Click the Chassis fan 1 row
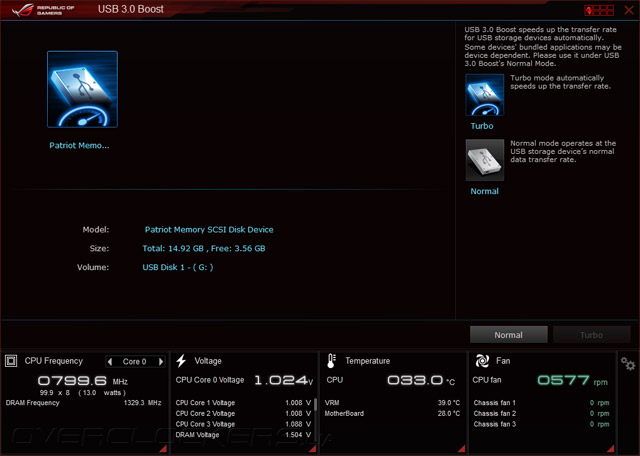Image resolution: width=640 pixels, height=456 pixels. coord(541,403)
